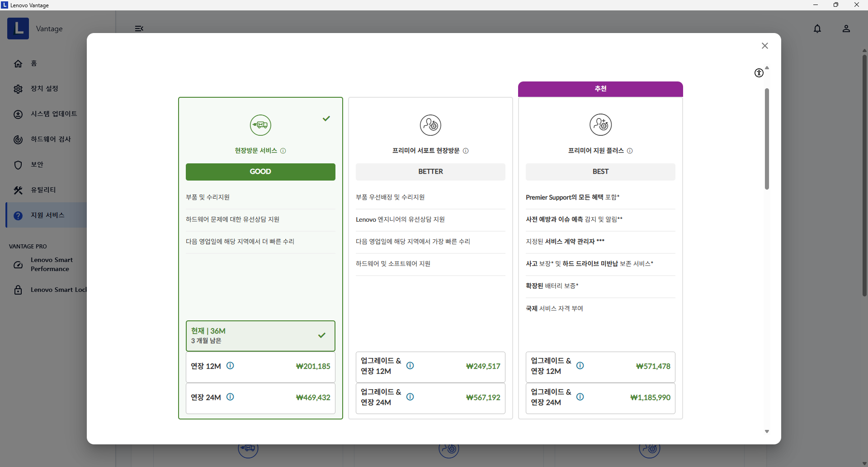Screen dimensions: 868x467
Task: Show info for GOOD 연장 12M
Action: point(230,366)
